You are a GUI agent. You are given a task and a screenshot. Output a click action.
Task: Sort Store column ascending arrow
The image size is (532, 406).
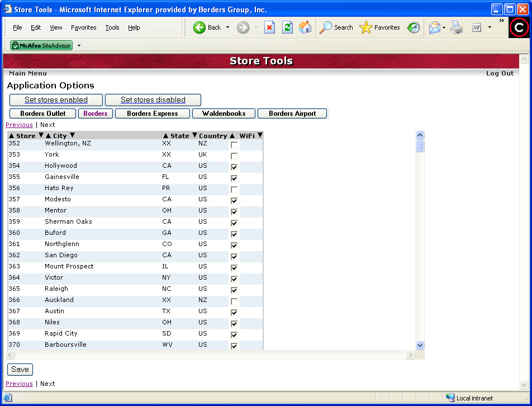click(12, 136)
